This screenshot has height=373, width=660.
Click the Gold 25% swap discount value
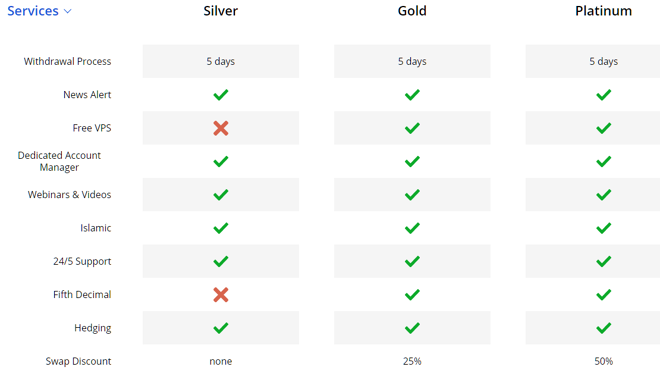tap(412, 361)
